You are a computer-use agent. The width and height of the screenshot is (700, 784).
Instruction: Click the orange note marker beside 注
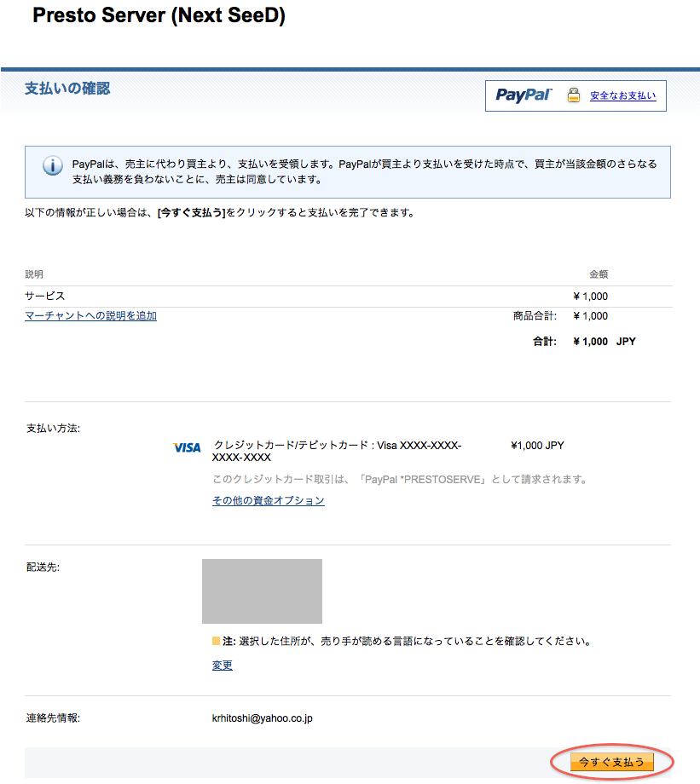(217, 641)
